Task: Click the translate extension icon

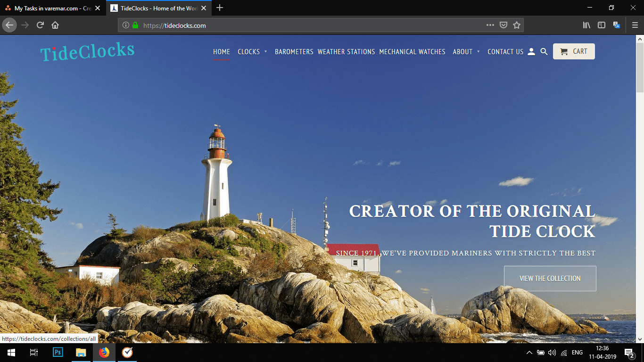Action: [616, 25]
